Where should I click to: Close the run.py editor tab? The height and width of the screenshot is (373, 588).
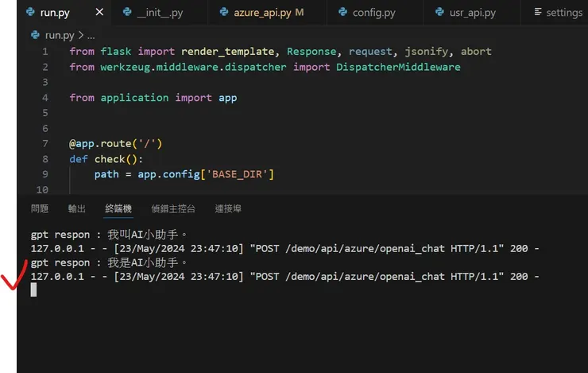click(99, 12)
